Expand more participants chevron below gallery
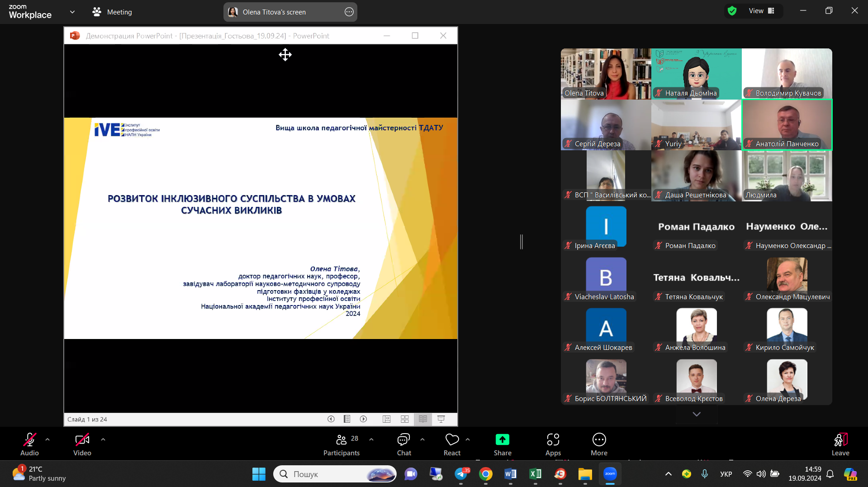This screenshot has width=868, height=487. click(x=697, y=414)
